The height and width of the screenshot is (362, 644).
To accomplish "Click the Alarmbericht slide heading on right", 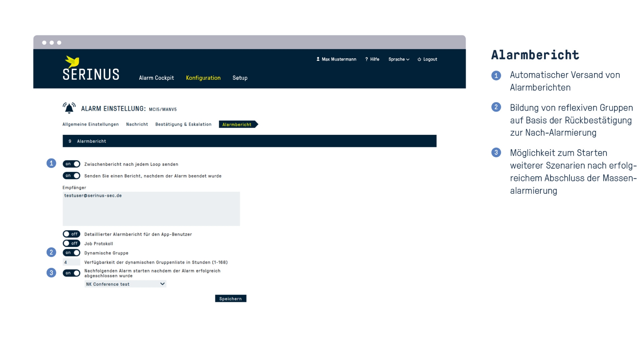I will pyautogui.click(x=535, y=55).
